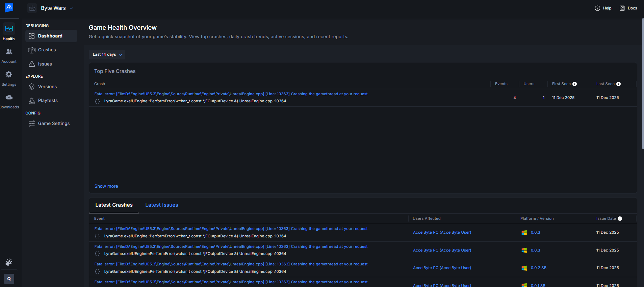Click the Q avatar button
This screenshot has height=287, width=644.
[x=9, y=279]
